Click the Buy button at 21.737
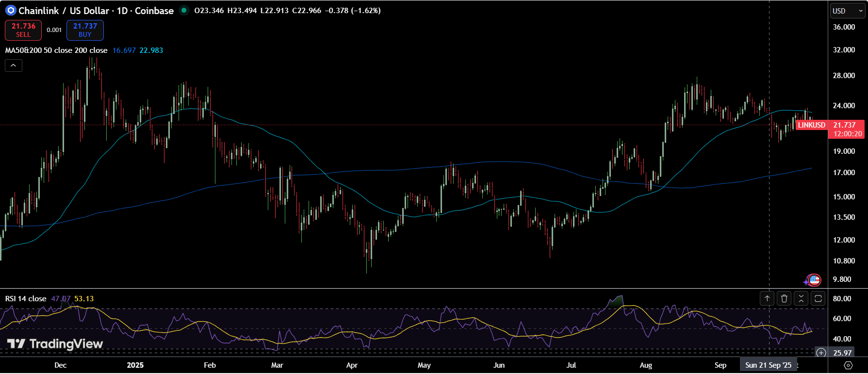Image resolution: width=868 pixels, height=374 pixels. (x=85, y=30)
